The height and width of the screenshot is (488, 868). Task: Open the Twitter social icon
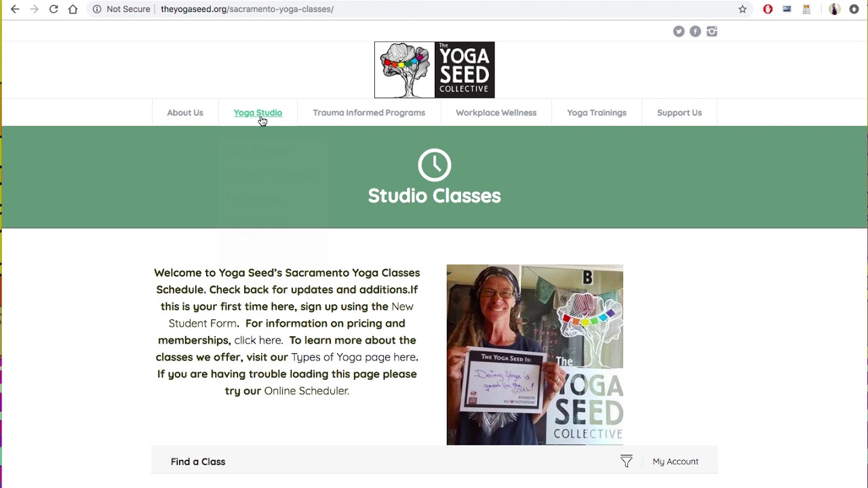[679, 31]
